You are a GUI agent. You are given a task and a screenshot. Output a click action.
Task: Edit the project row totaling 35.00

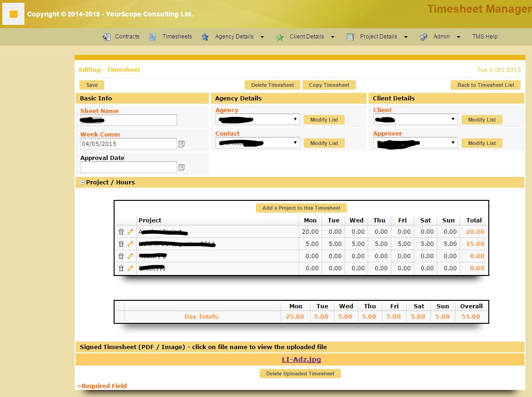click(x=131, y=244)
